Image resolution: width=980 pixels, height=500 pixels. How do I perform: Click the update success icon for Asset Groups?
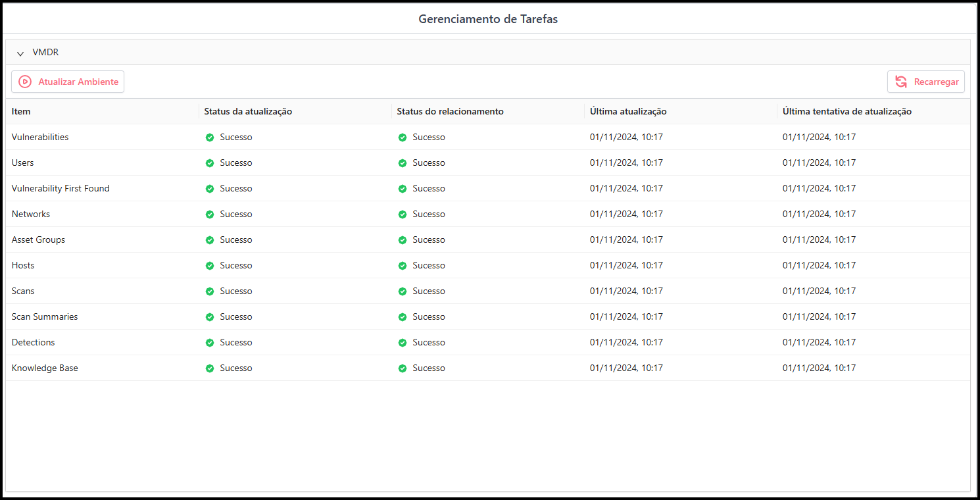click(x=209, y=239)
